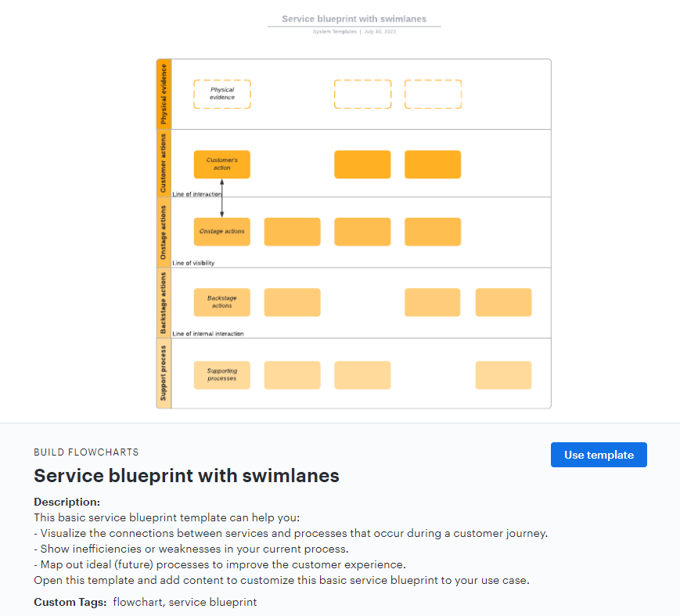Select the "Line of visibility" label
Image resolution: width=680 pixels, height=616 pixels.
tap(193, 263)
